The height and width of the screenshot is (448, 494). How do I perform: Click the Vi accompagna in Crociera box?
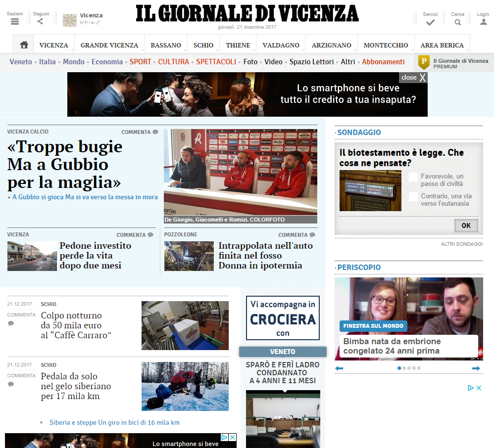click(x=283, y=318)
